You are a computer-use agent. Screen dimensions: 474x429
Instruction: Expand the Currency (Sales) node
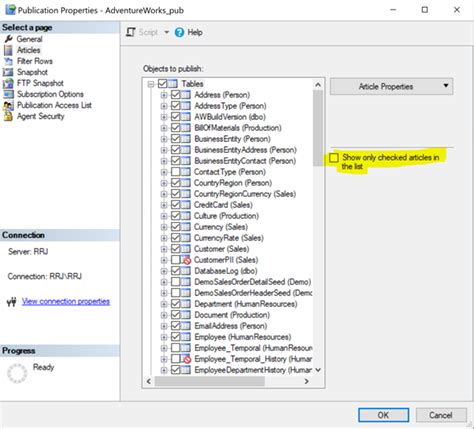[x=164, y=227]
